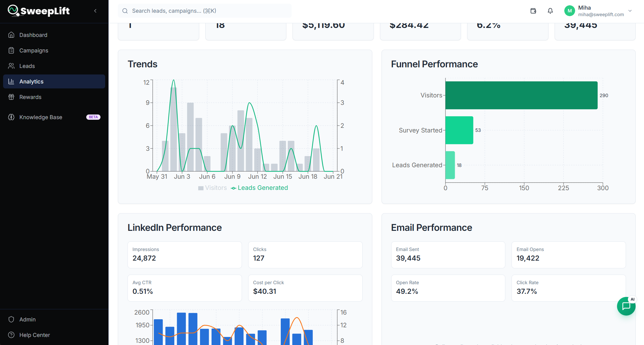Focus the search leads and campaigns field
Screen dimensions: 644x345
205,11
